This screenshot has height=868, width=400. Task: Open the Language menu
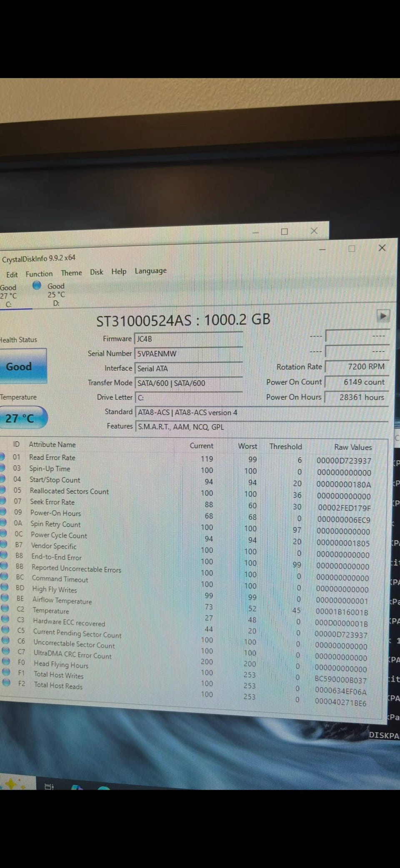[150, 271]
